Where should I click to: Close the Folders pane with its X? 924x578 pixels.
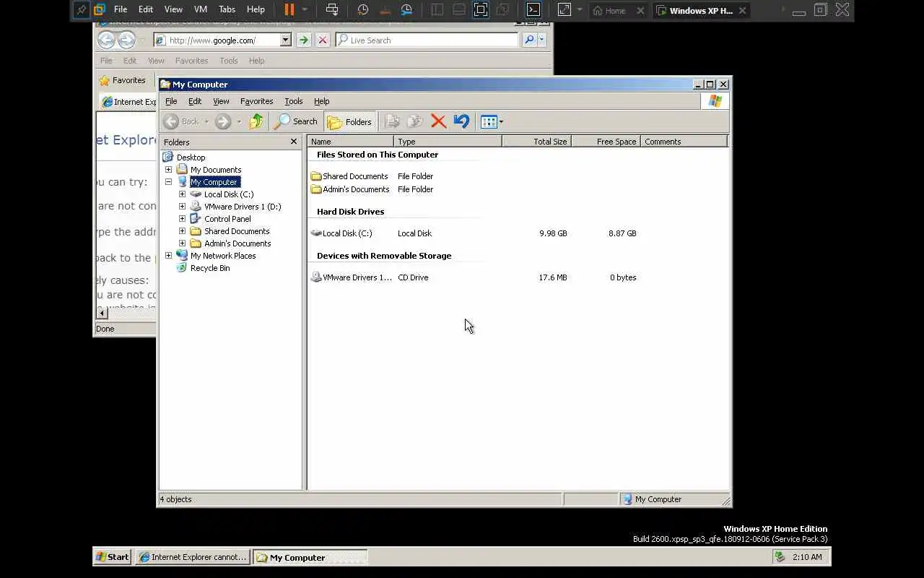tap(294, 142)
